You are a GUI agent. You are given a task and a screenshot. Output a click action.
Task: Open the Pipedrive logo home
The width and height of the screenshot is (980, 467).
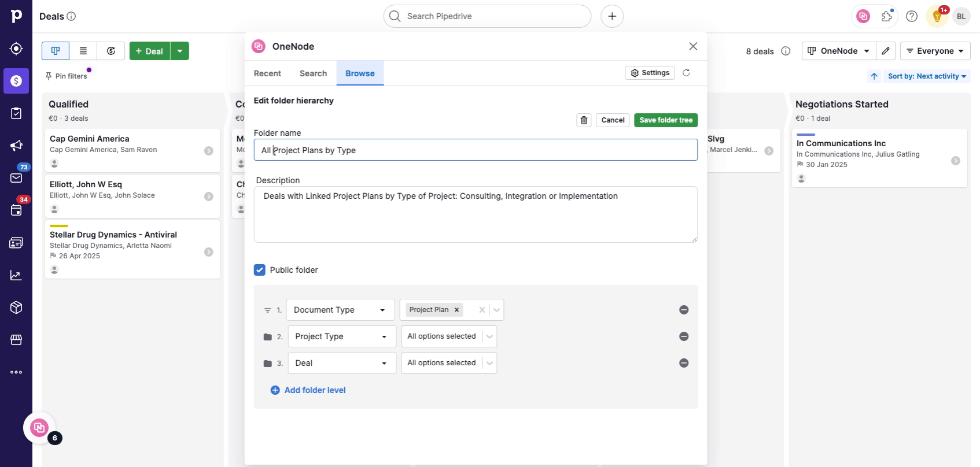pyautogui.click(x=16, y=16)
